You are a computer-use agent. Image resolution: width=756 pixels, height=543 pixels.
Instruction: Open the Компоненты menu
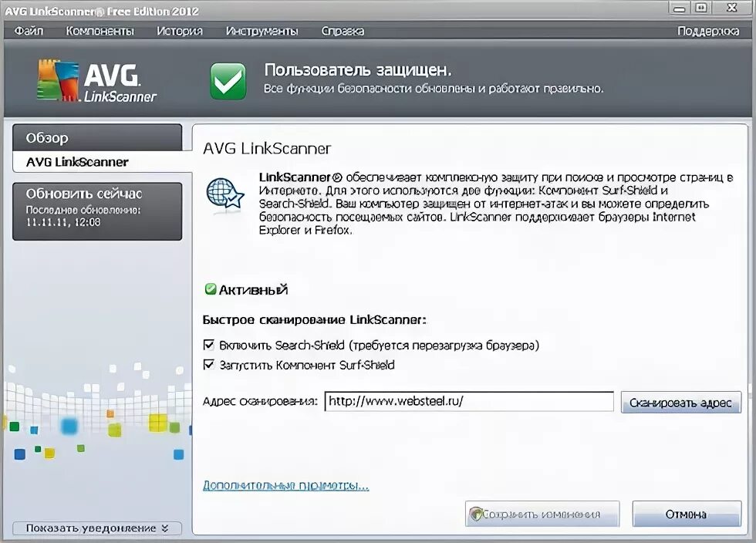pyautogui.click(x=100, y=31)
